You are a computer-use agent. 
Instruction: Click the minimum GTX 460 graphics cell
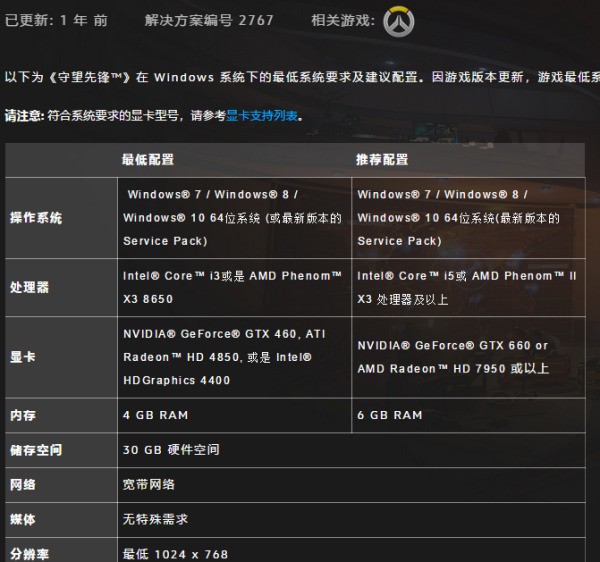[x=234, y=357]
